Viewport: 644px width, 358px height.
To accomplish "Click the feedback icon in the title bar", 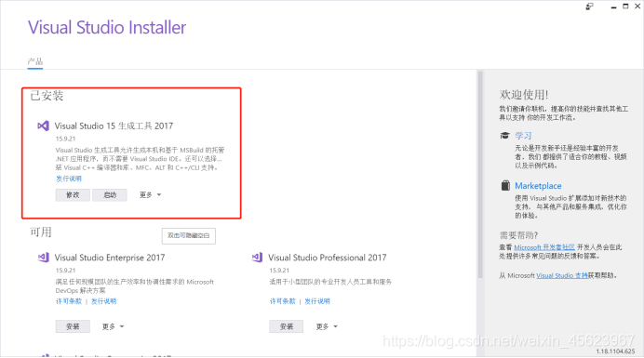I will point(589,7).
